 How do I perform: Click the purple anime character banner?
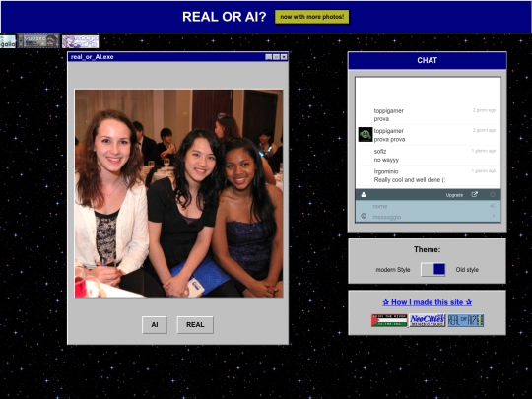(x=80, y=41)
